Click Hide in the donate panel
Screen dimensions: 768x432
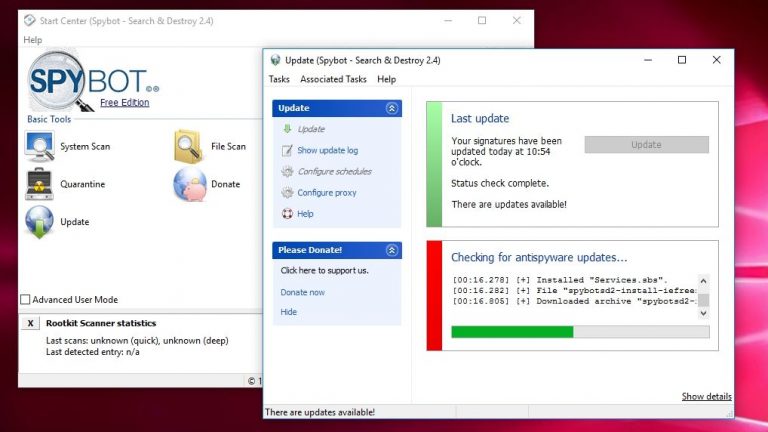(x=288, y=312)
